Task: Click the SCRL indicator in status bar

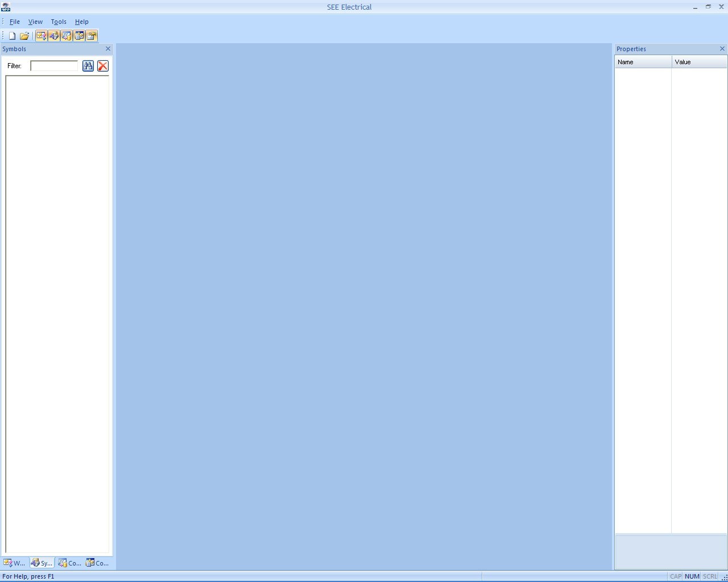Action: click(x=710, y=576)
